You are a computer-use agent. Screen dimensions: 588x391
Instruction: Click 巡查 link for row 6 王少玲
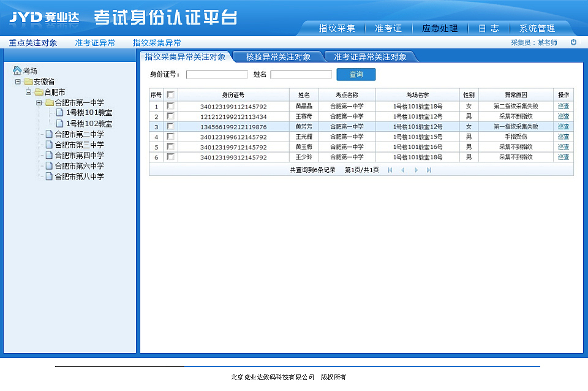pos(563,157)
